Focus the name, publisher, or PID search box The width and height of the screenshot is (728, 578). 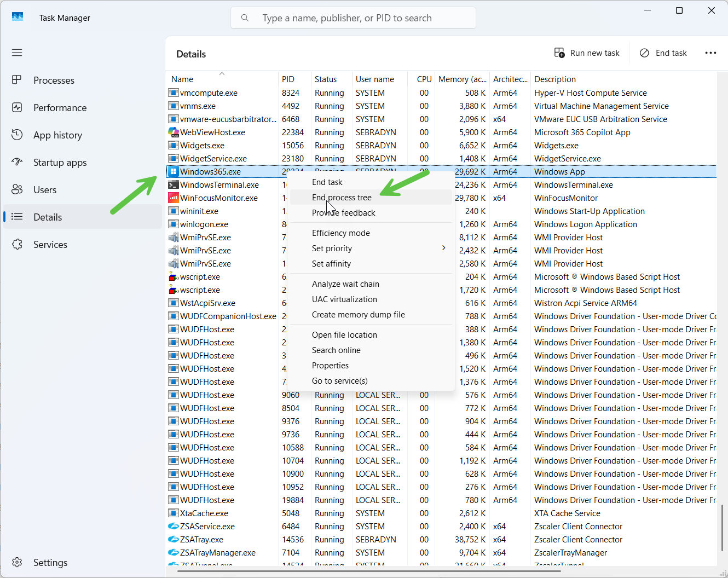[x=353, y=18]
